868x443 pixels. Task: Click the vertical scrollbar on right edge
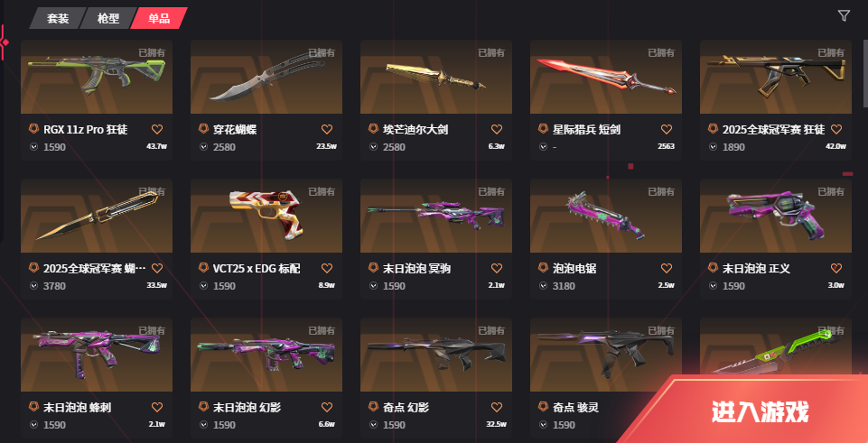click(x=865, y=74)
